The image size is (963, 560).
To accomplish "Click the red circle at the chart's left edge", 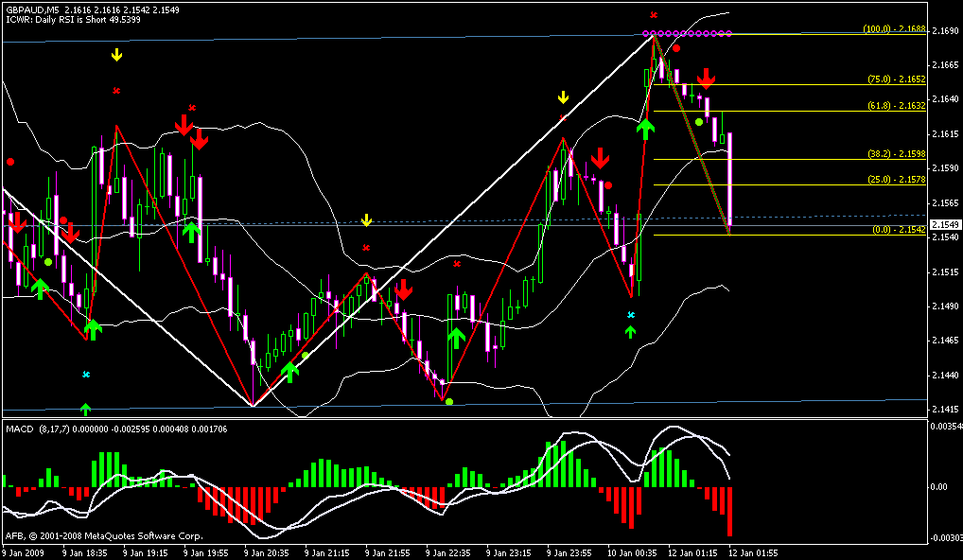I will [9, 162].
